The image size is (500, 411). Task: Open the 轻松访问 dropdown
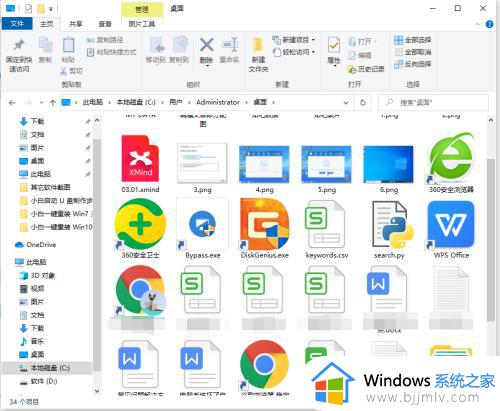point(293,52)
